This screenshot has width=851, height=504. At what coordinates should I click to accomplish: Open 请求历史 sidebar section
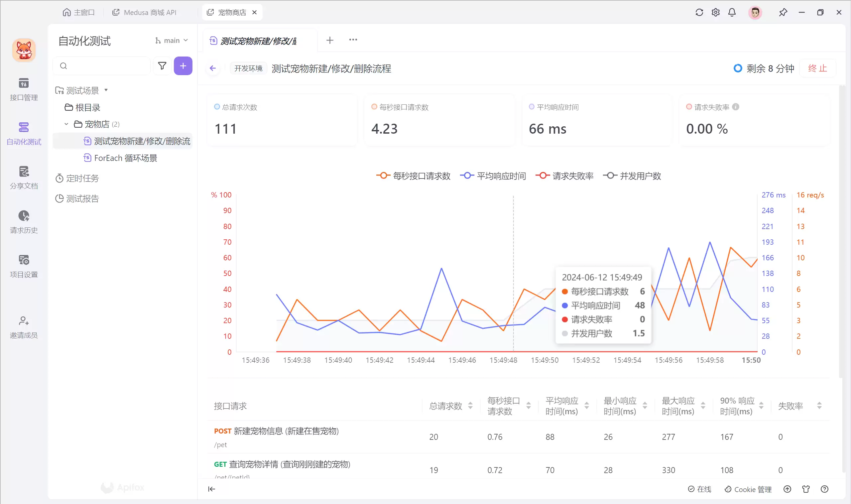click(x=23, y=222)
